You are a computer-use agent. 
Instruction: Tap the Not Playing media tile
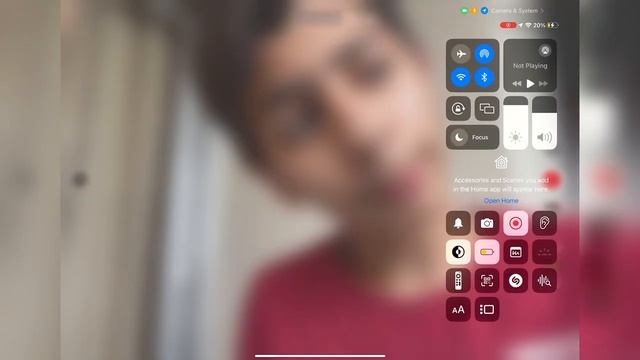click(530, 65)
